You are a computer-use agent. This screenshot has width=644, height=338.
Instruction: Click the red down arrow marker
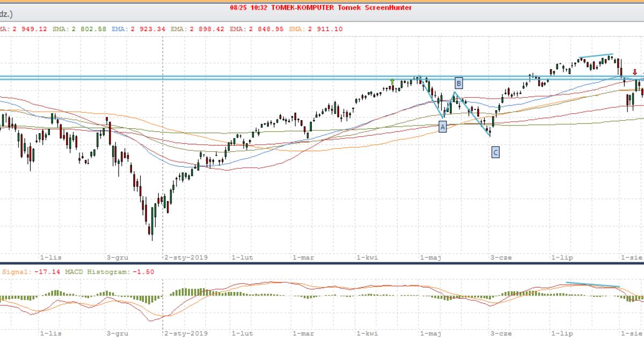(x=635, y=72)
